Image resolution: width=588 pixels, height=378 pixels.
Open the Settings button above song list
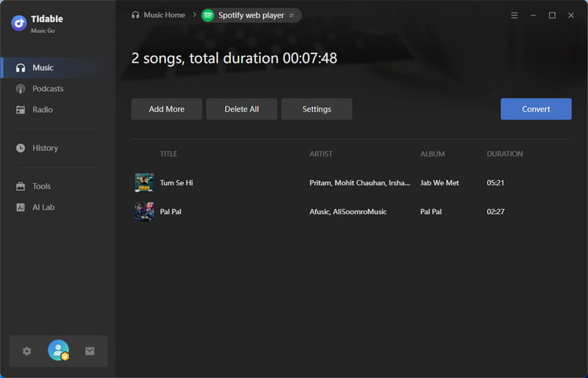pos(317,110)
